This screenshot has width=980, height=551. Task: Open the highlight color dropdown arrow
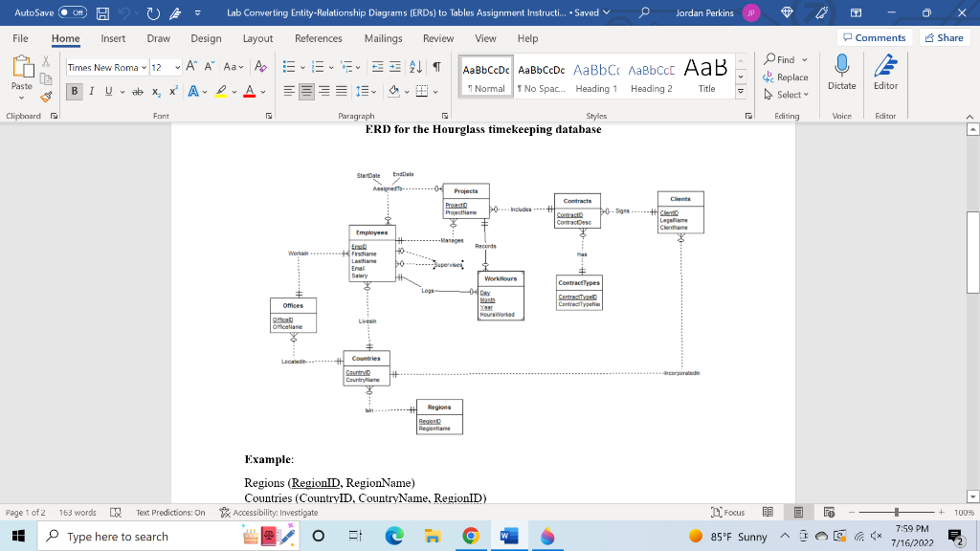coord(233,91)
